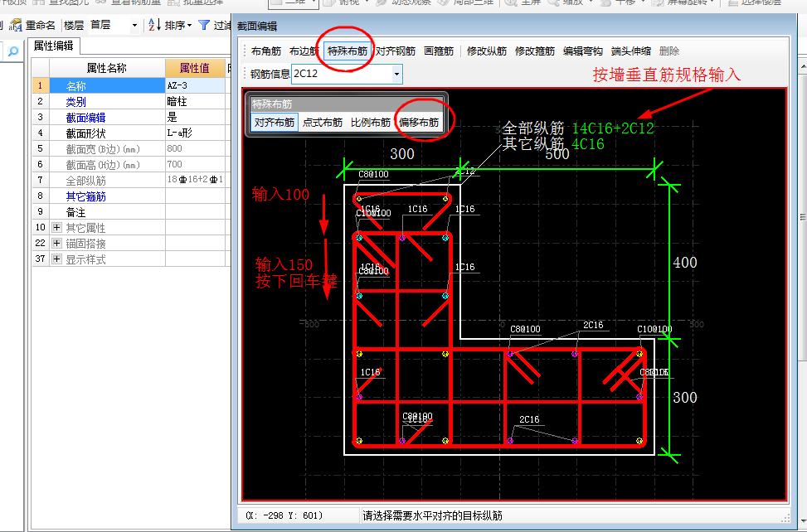This screenshot has height=532, width=807.
Task: Select row number 1 header 名称
Action: [x=40, y=85]
